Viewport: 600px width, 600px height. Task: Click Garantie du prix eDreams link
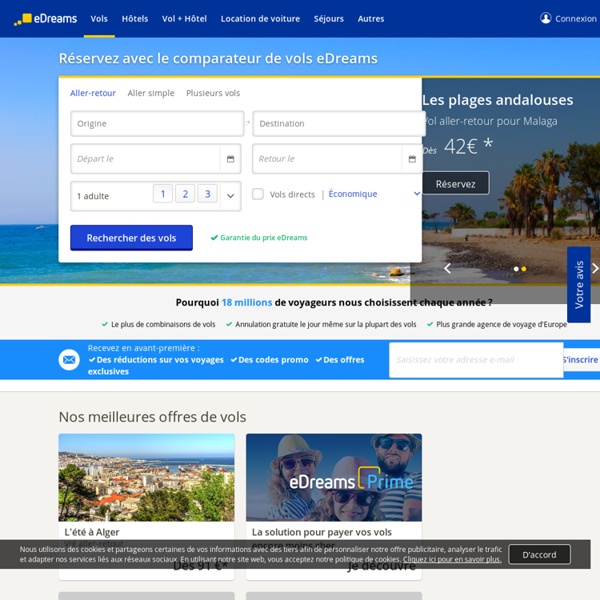259,238
